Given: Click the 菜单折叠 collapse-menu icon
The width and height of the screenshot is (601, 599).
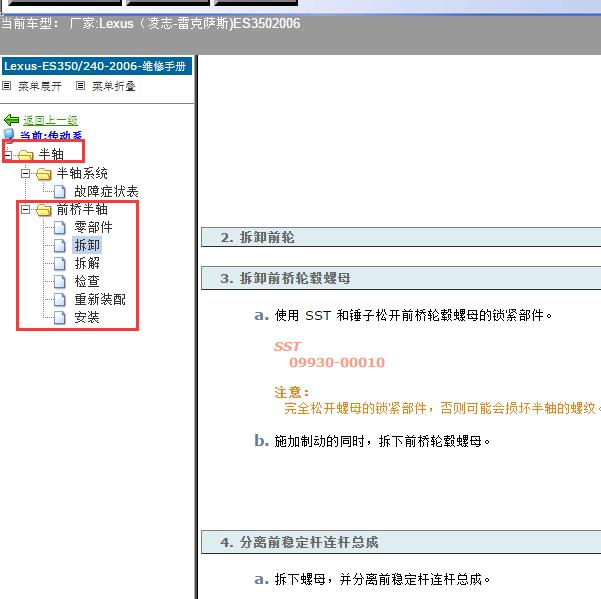Looking at the screenshot, I should [x=80, y=85].
